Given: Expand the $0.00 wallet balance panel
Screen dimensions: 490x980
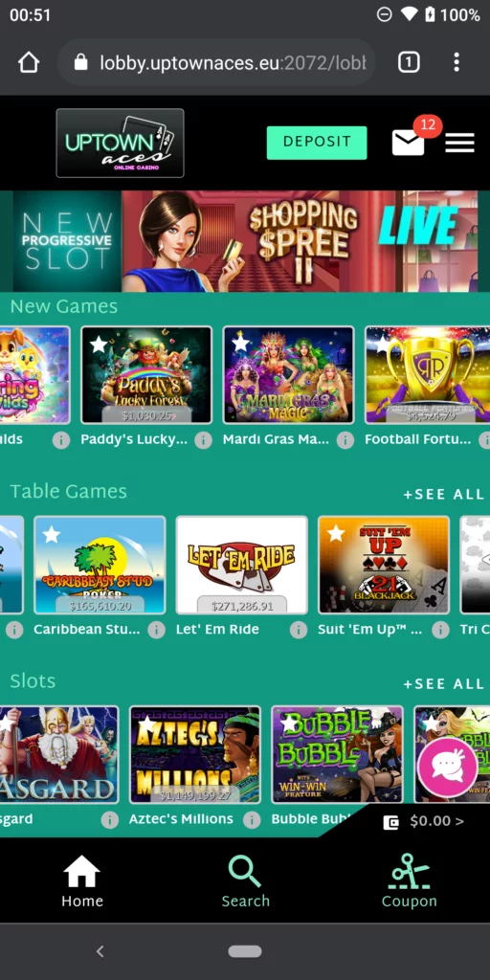Looking at the screenshot, I should tap(425, 821).
